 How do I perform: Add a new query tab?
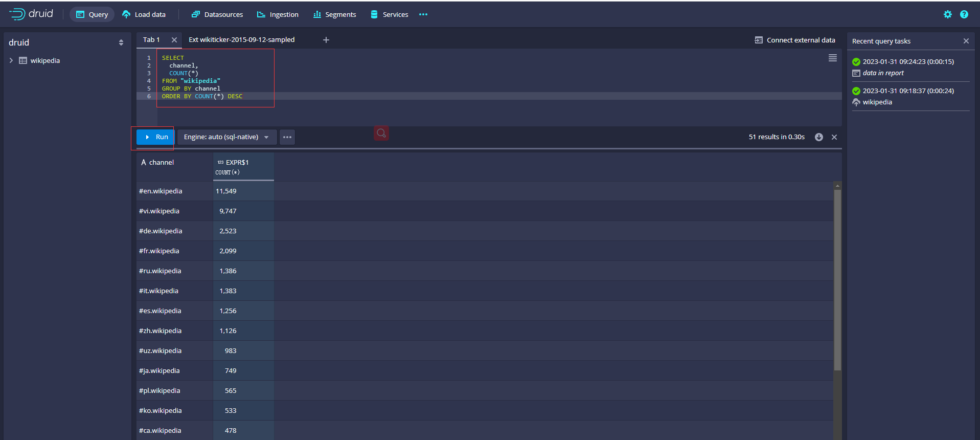click(x=326, y=40)
